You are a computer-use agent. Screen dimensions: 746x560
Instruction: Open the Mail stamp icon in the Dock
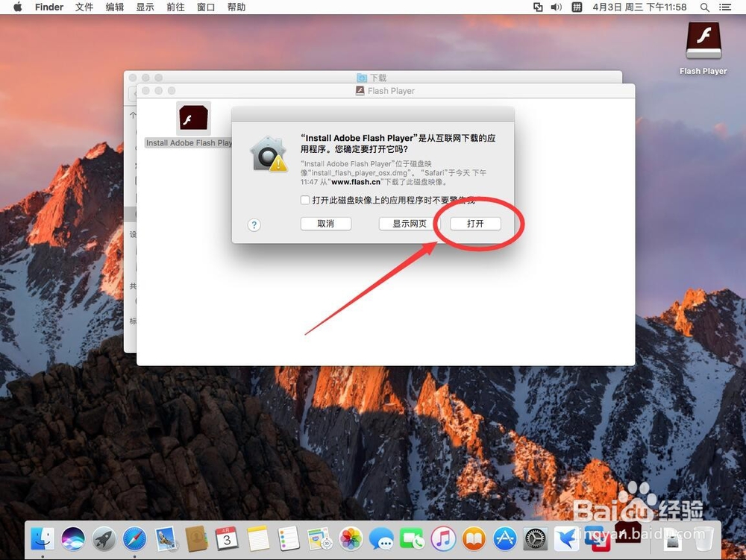(166, 539)
